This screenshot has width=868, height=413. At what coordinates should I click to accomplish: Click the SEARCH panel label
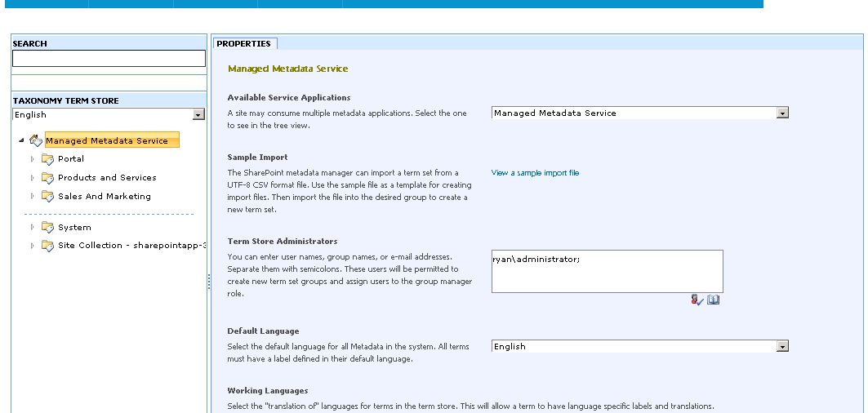click(x=30, y=44)
